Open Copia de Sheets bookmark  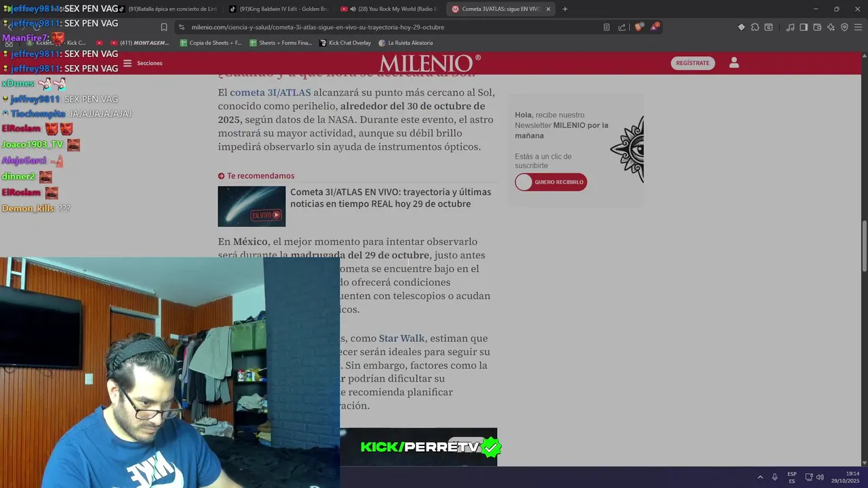click(211, 43)
